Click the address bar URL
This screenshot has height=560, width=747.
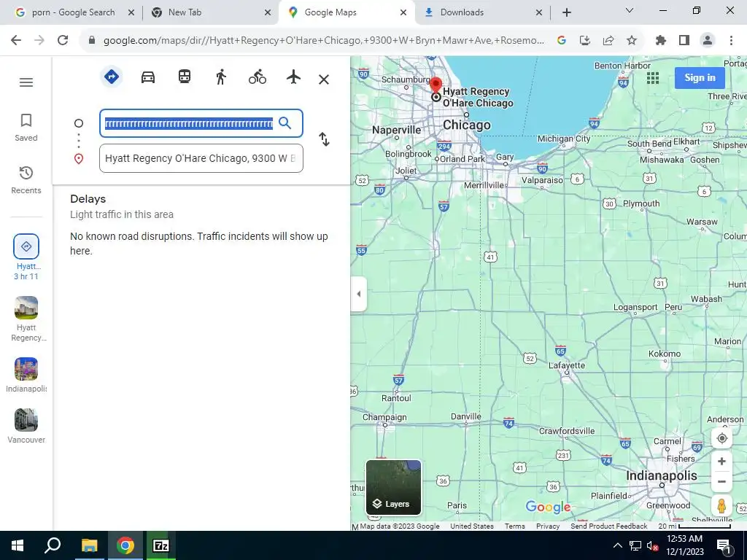(323, 41)
